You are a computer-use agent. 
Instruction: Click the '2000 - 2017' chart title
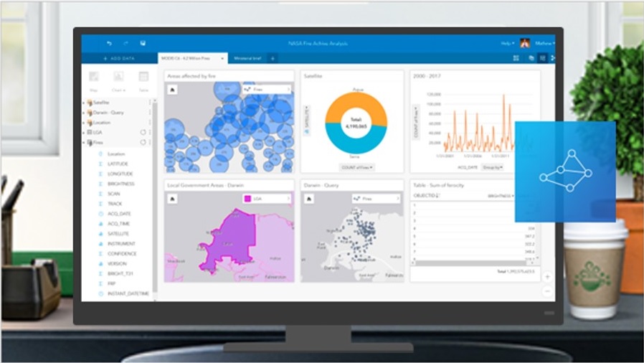click(427, 76)
